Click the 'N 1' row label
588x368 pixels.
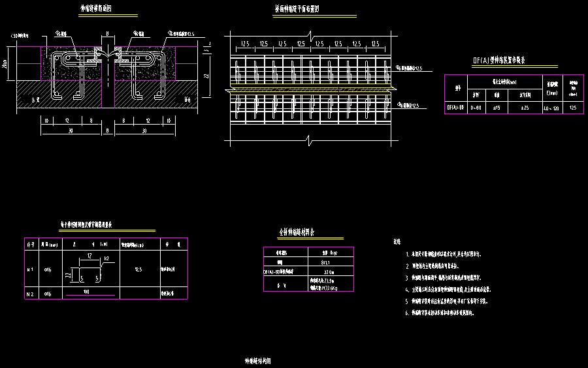point(30,269)
